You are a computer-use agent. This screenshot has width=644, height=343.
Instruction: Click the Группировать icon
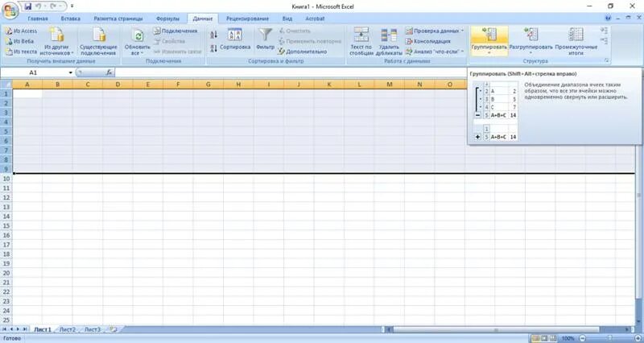tap(489, 35)
